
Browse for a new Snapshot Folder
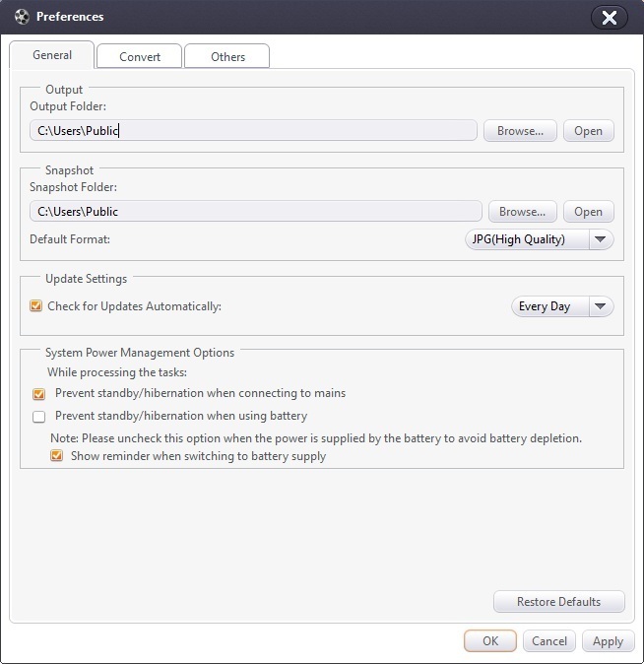point(522,212)
